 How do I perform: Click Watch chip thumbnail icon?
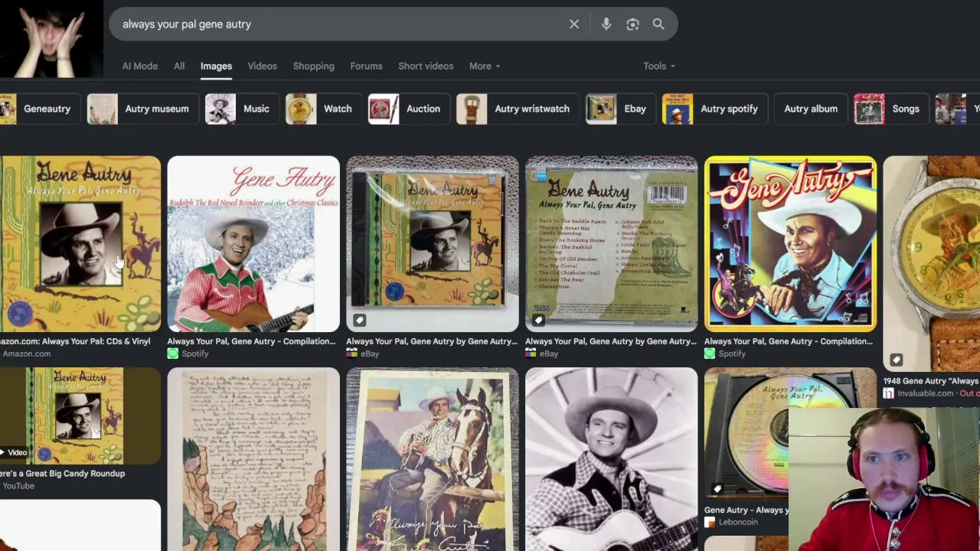301,109
